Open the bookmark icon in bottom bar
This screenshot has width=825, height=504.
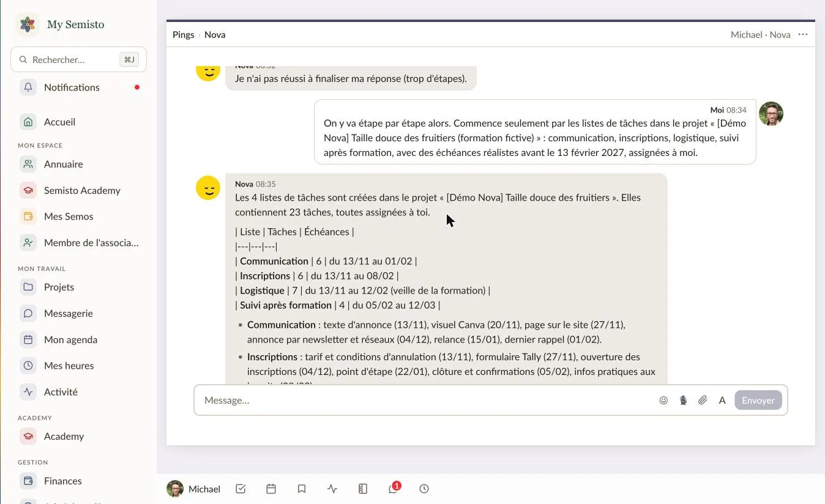click(302, 489)
